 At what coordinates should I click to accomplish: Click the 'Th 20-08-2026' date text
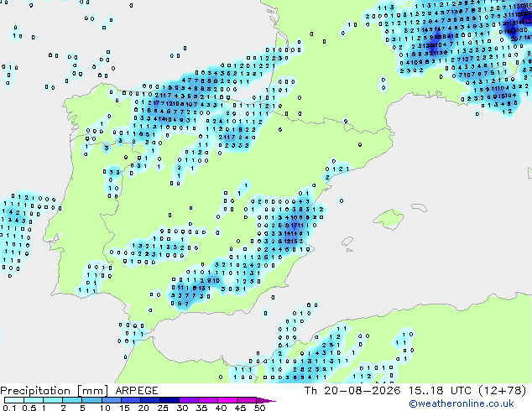(x=352, y=391)
